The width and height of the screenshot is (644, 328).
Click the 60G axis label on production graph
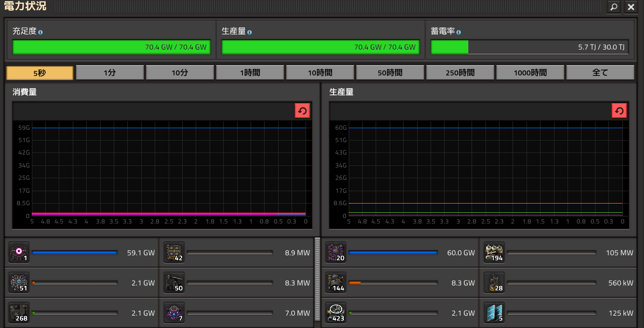pos(341,128)
